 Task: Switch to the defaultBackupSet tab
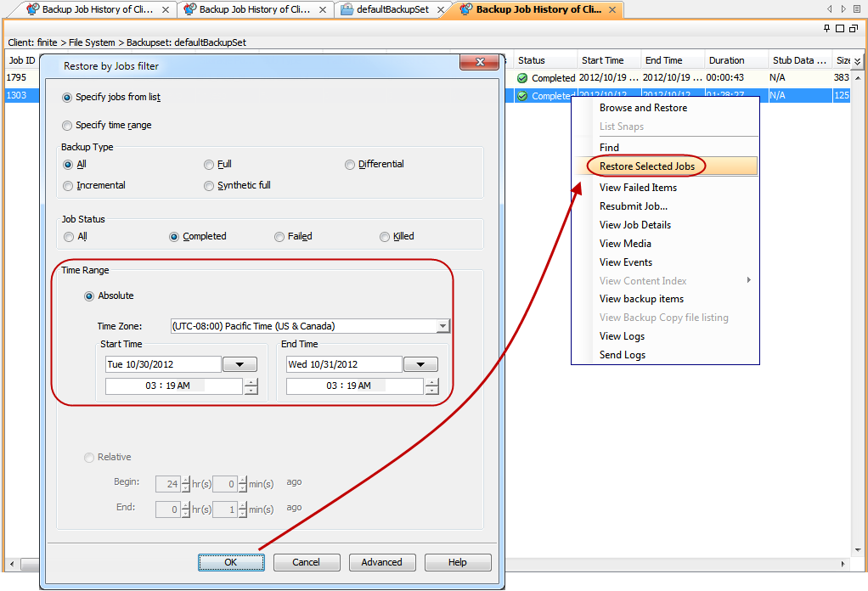[x=392, y=10]
